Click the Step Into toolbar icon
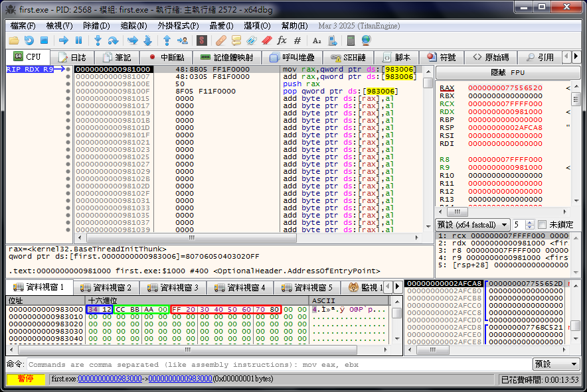Screen dimensions: 587x392 [x=98, y=40]
